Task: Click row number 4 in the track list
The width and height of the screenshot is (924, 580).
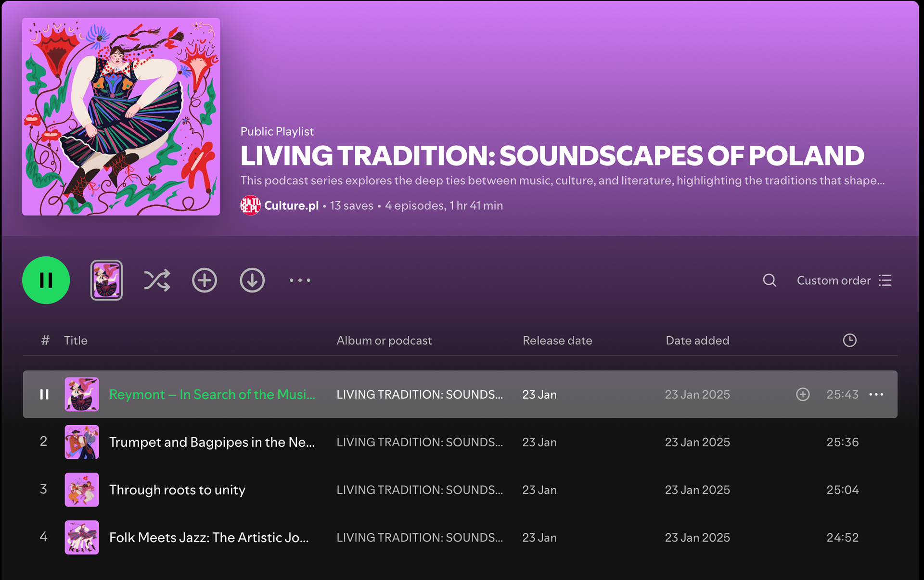Action: coord(43,536)
